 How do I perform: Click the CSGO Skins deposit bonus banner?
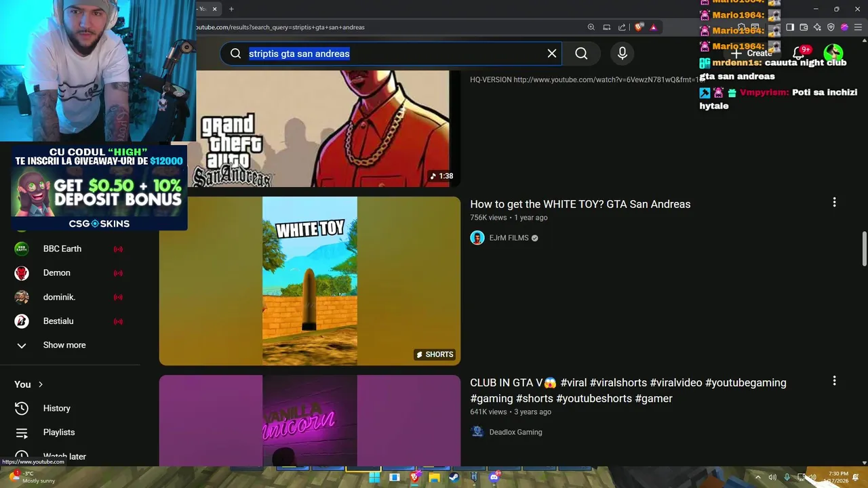tap(99, 188)
